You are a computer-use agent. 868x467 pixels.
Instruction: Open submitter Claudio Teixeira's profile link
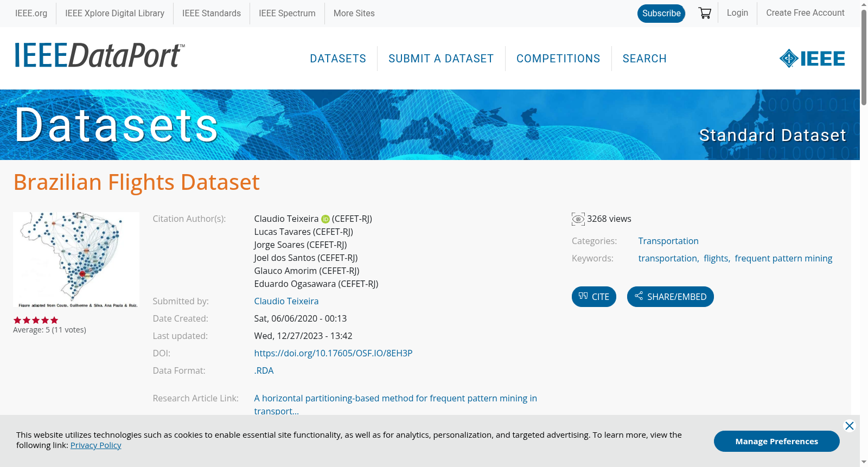click(286, 301)
